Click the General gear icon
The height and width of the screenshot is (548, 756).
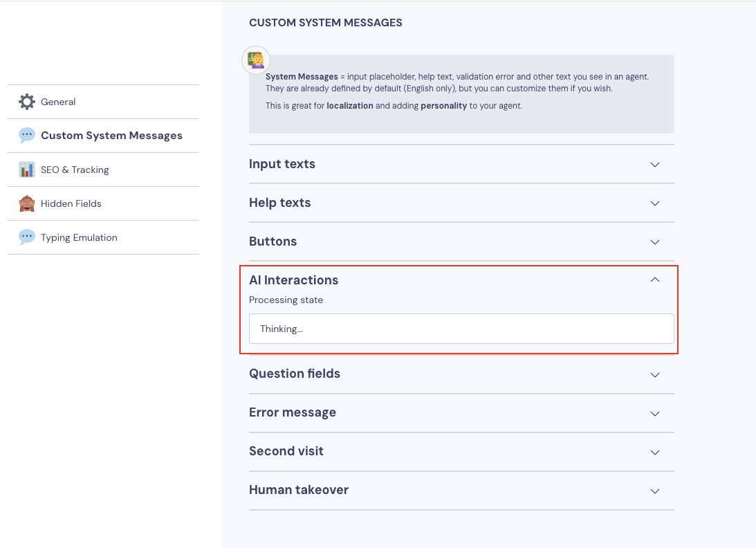pyautogui.click(x=27, y=102)
